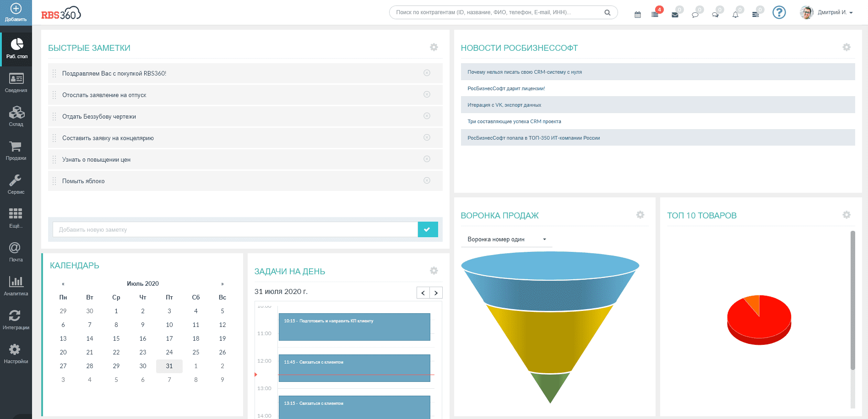The width and height of the screenshot is (868, 419).
Task: Delete the note 'Помыть яблоко'
Action: click(427, 180)
